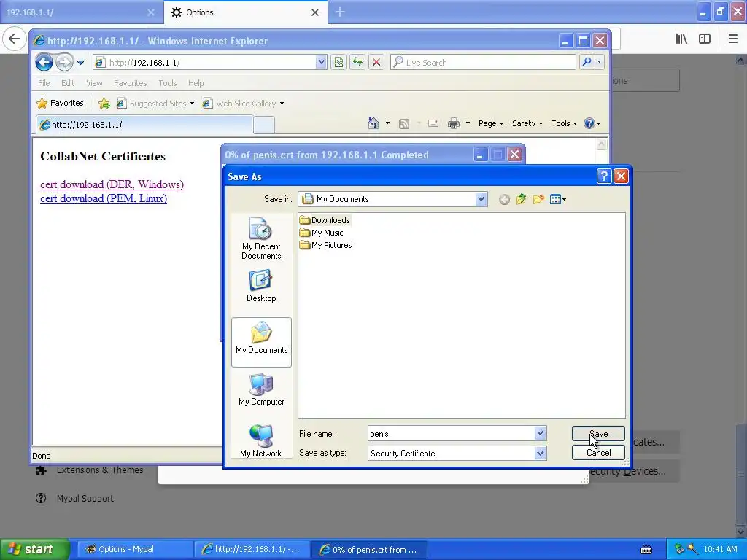
Task: Click the Print icon in IE command bar
Action: click(x=454, y=123)
